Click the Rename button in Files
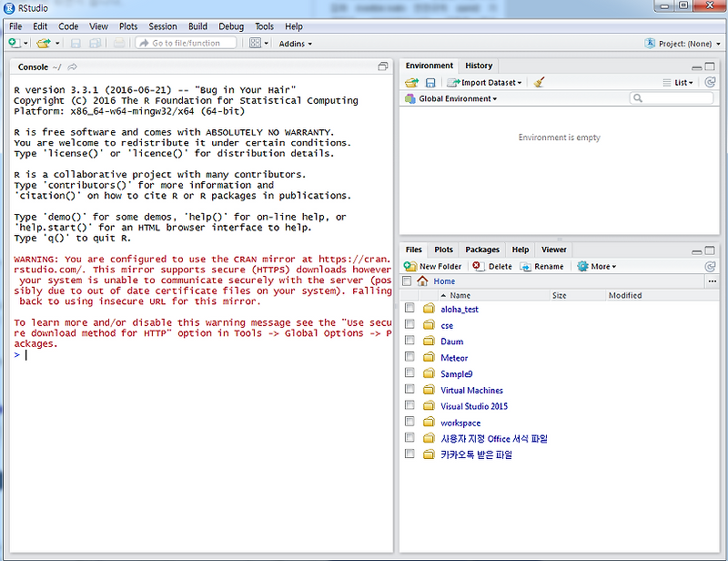 pyautogui.click(x=541, y=266)
